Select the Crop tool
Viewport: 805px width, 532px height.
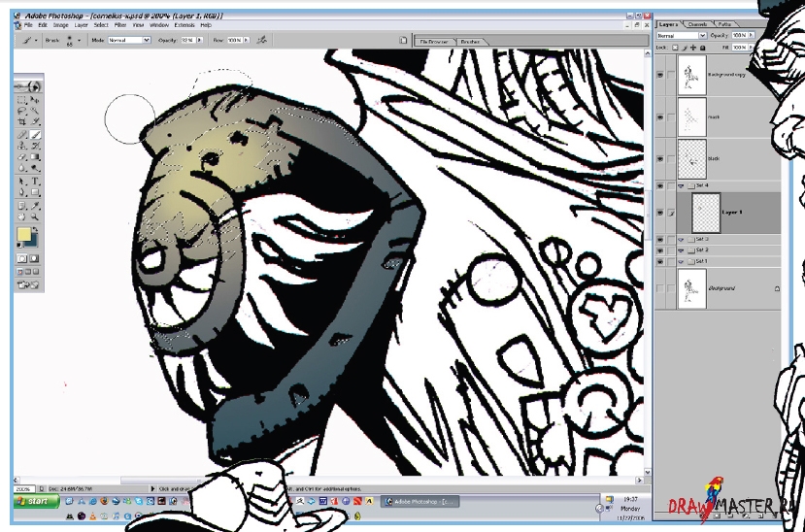point(22,122)
